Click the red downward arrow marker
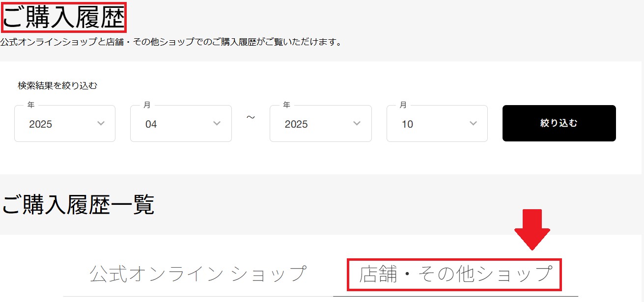 [x=532, y=229]
